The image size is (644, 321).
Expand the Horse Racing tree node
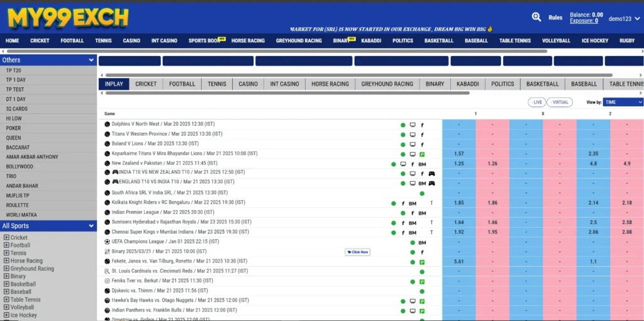6,261
